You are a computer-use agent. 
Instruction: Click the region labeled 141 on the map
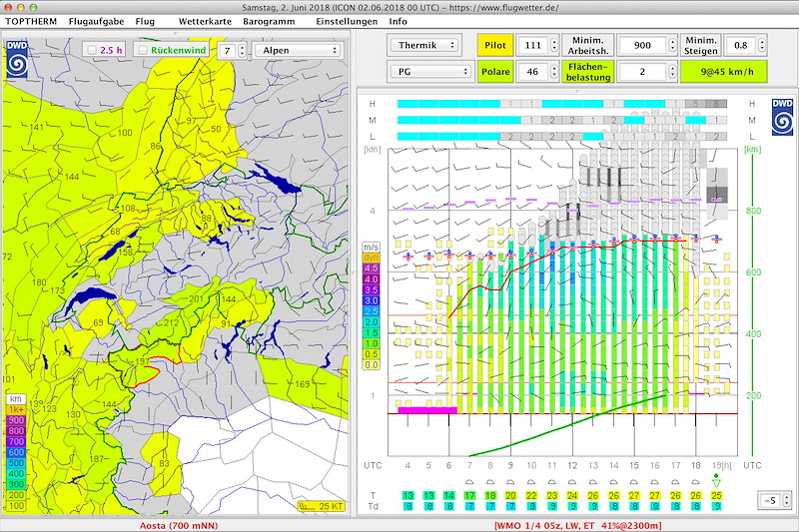pyautogui.click(x=36, y=128)
